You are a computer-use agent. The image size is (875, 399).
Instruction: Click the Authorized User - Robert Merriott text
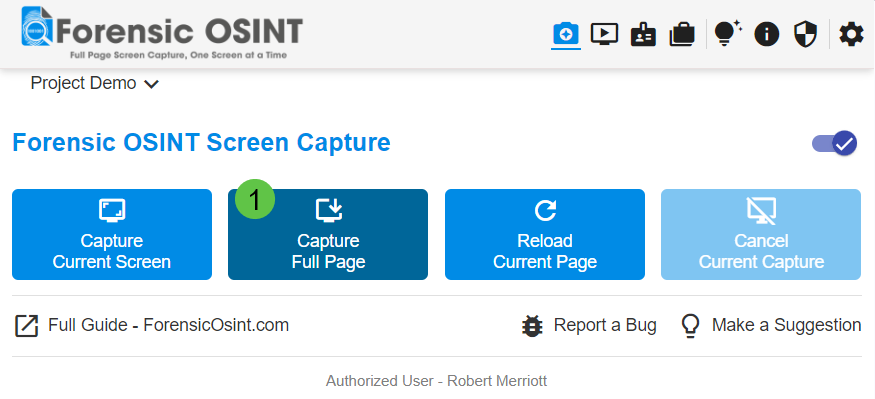pos(436,381)
